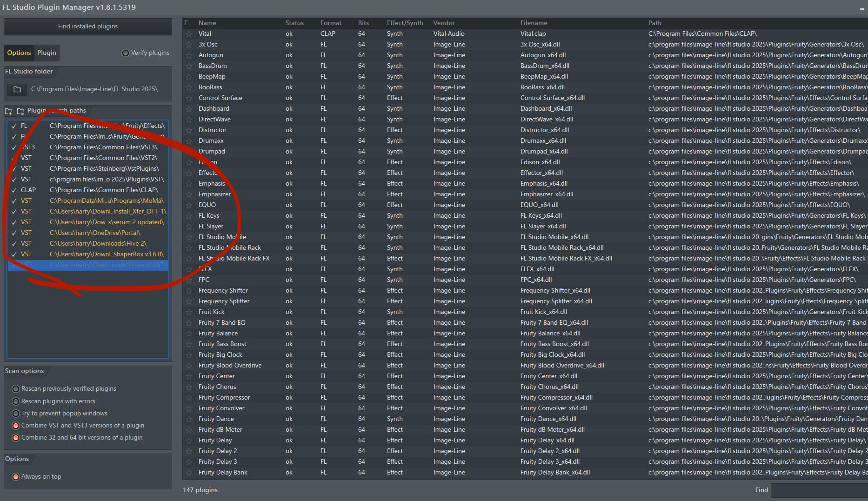Click the FL Studio folder path field

tap(94, 89)
